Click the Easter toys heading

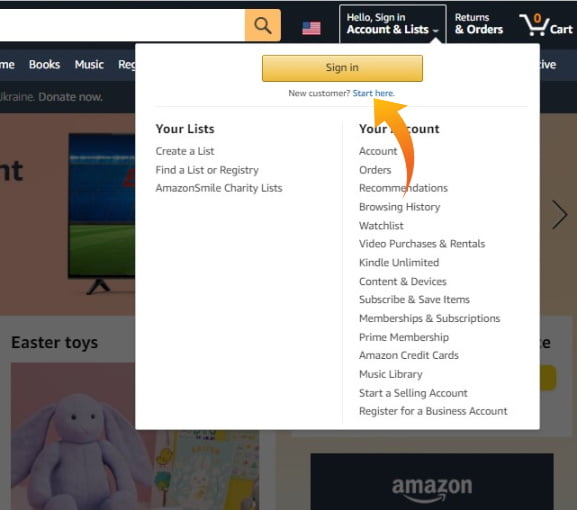tap(54, 343)
